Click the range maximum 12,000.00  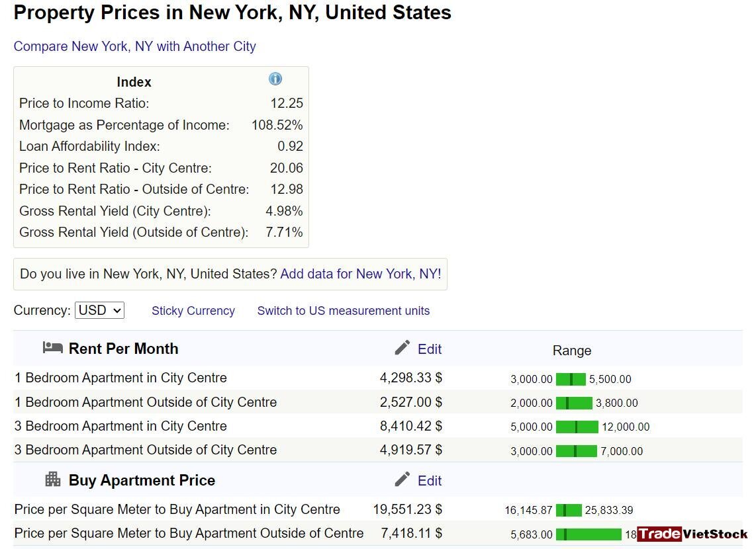click(x=626, y=427)
